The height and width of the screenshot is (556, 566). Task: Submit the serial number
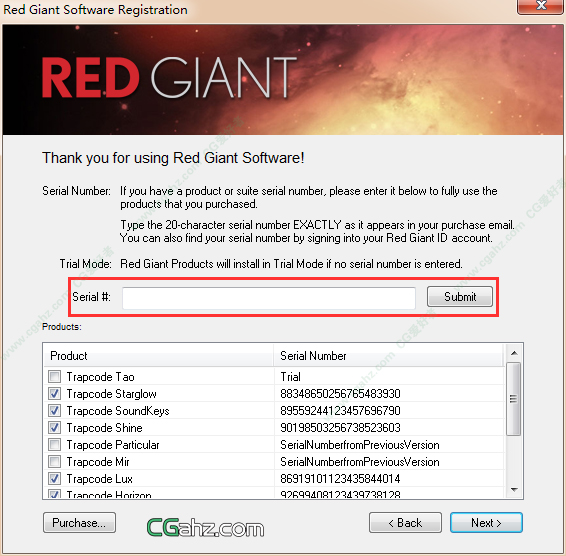(460, 297)
